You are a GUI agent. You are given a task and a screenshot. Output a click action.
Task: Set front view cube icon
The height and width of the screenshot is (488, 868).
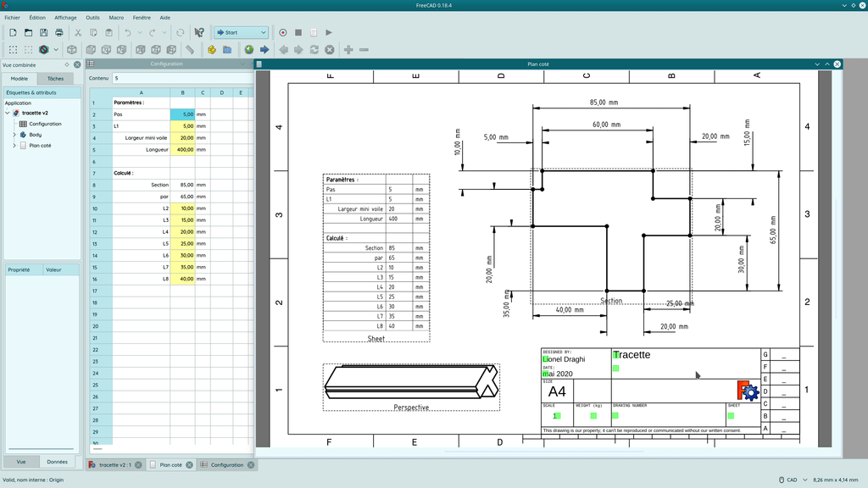[91, 50]
